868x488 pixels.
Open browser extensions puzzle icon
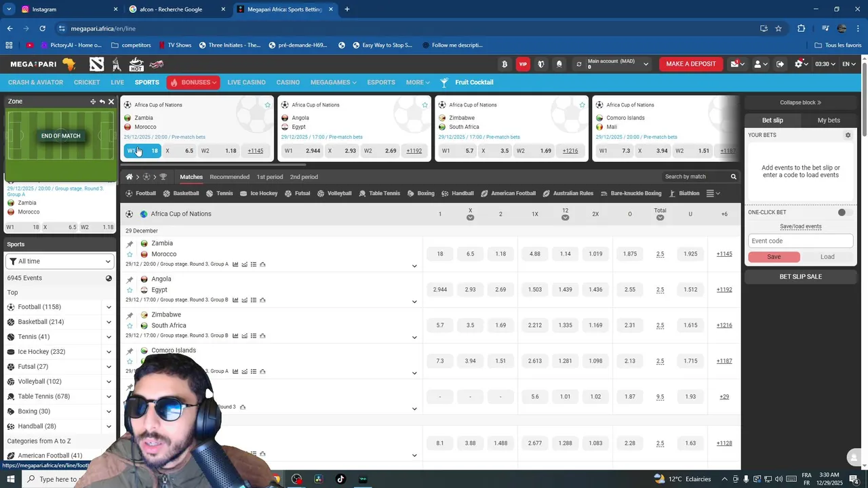pyautogui.click(x=801, y=28)
